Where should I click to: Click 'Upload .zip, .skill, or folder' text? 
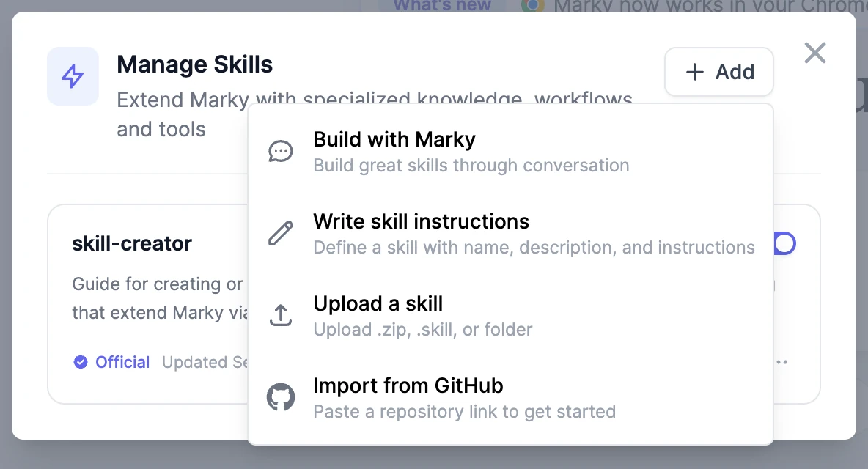coord(423,330)
